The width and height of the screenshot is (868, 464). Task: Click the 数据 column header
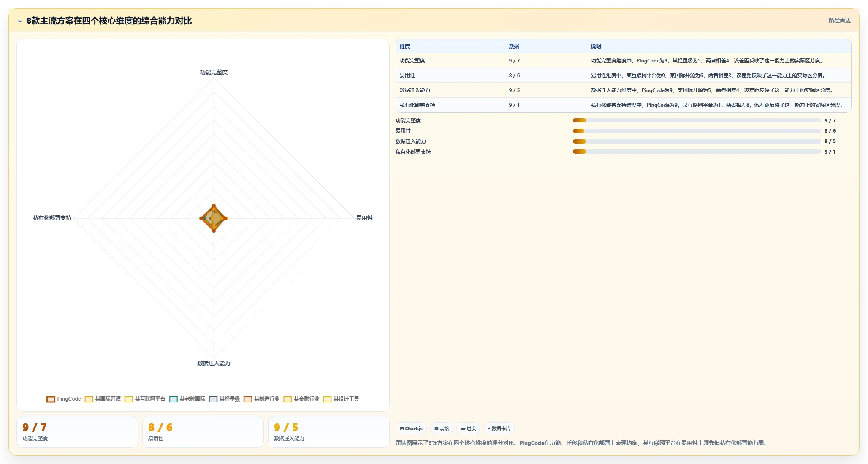pos(514,46)
